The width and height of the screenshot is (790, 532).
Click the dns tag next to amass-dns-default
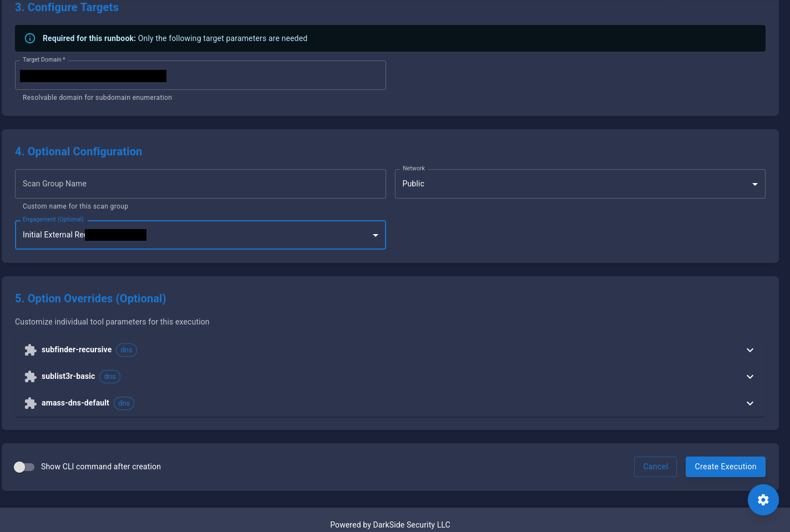tap(124, 403)
